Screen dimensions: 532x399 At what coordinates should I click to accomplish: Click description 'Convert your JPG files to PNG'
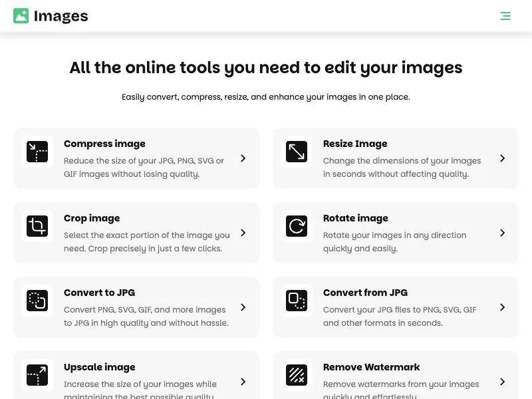tap(400, 317)
